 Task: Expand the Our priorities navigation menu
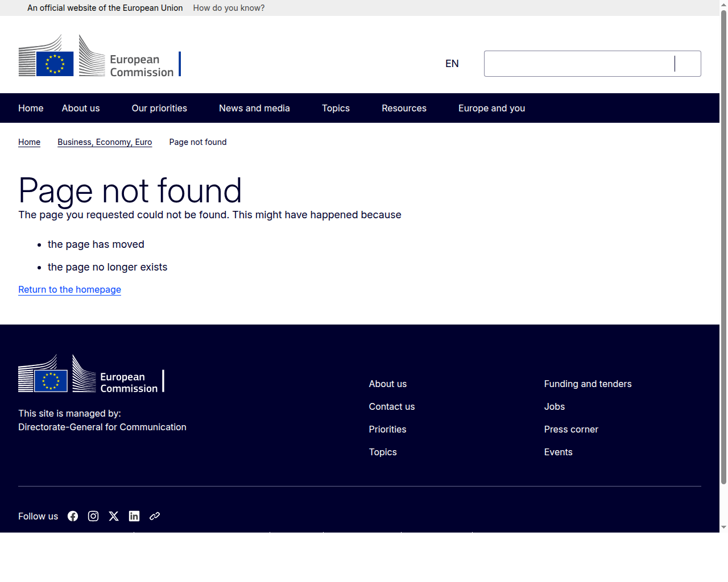159,108
